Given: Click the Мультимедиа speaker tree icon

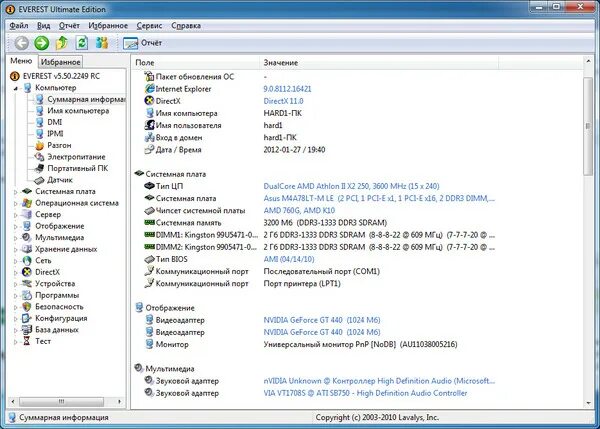Looking at the screenshot, I should [x=27, y=237].
